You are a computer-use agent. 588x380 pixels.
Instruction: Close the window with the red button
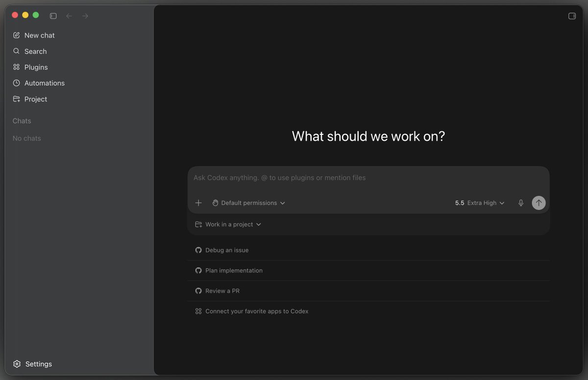pos(15,15)
